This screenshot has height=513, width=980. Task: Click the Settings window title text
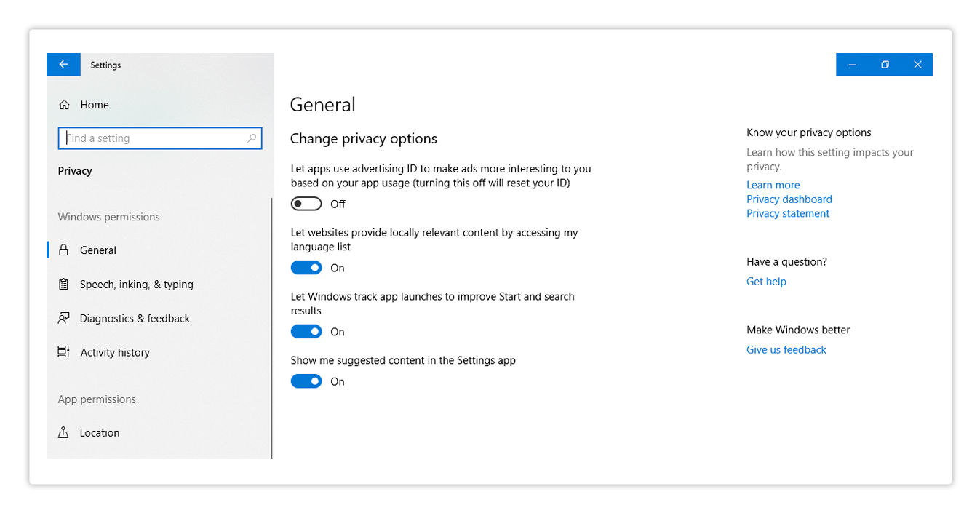(105, 65)
